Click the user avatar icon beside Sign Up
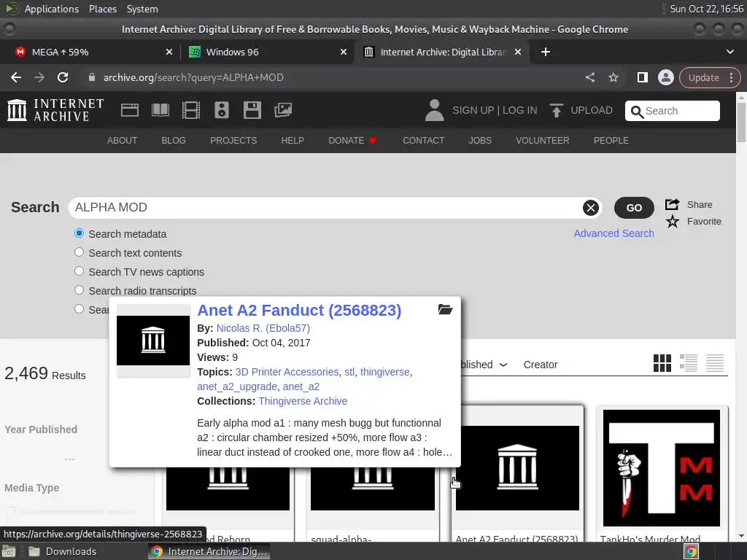The width and height of the screenshot is (747, 560). pyautogui.click(x=434, y=111)
